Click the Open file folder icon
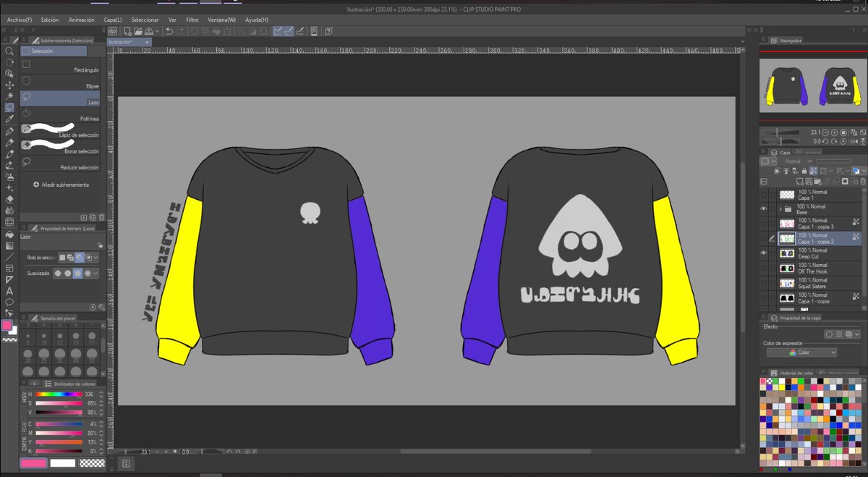Screen dimensions: 868x477 tap(137, 31)
